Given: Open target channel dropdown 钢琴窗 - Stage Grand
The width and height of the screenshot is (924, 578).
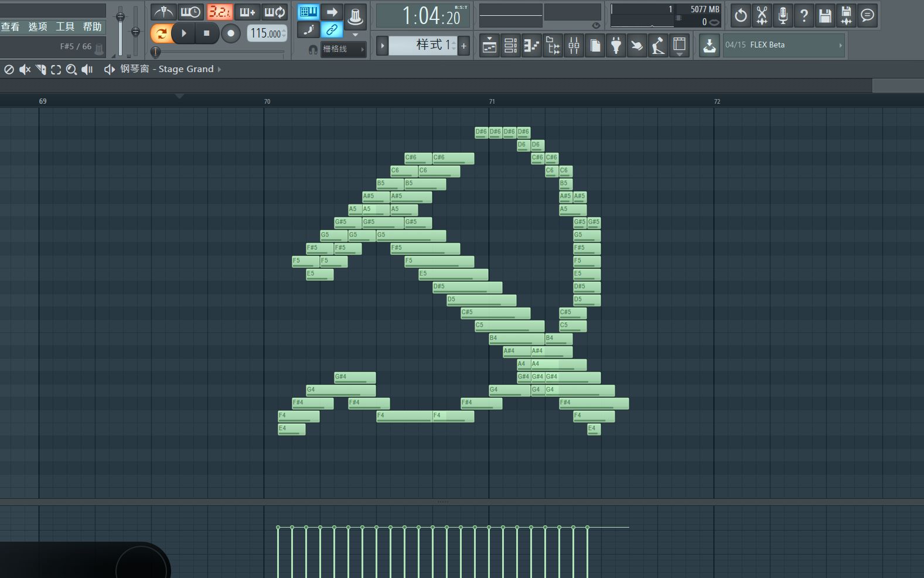Looking at the screenshot, I should coord(171,69).
